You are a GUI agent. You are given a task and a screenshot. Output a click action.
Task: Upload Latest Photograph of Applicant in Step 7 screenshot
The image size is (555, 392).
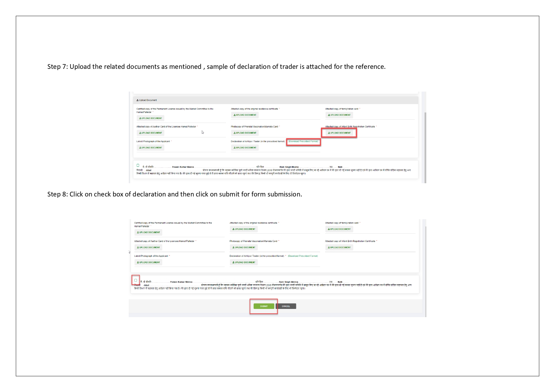tap(151, 148)
